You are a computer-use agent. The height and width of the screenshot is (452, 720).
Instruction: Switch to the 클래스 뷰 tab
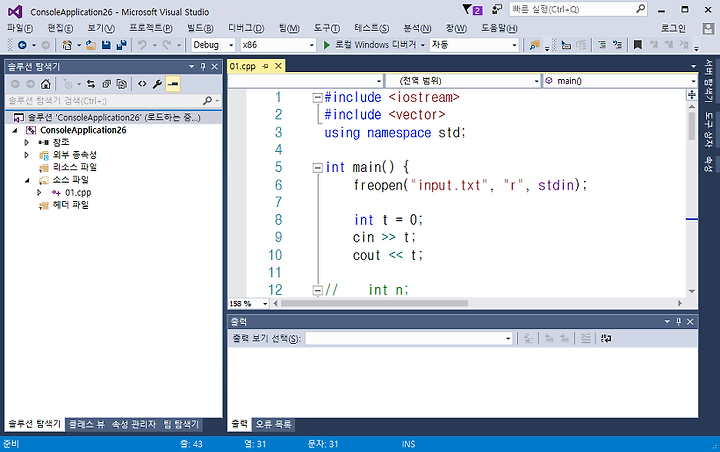87,424
